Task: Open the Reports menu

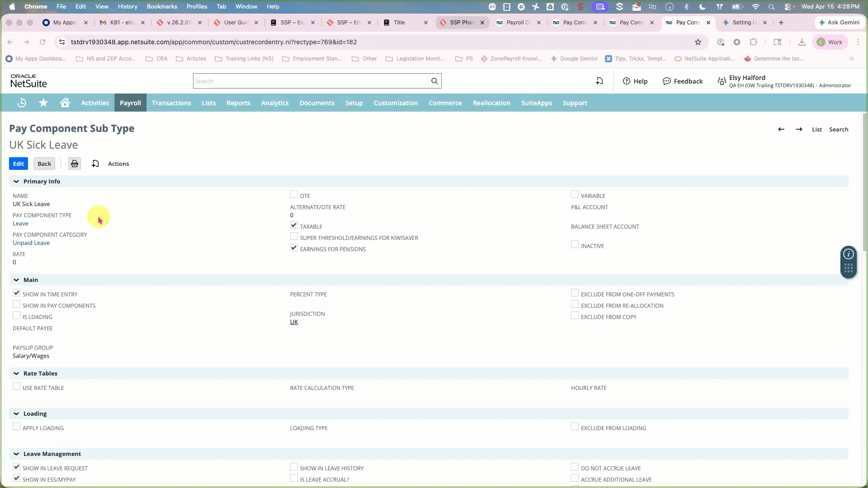Action: click(x=238, y=103)
